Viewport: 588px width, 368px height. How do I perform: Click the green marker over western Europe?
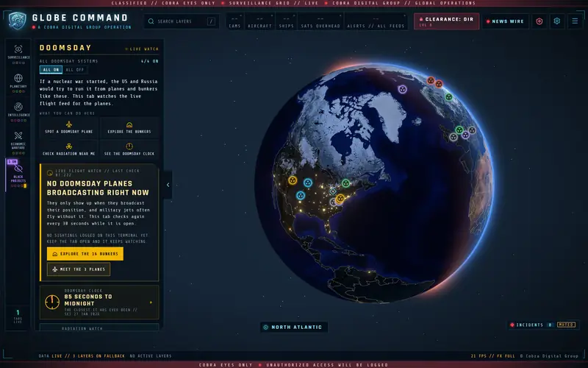coord(459,130)
